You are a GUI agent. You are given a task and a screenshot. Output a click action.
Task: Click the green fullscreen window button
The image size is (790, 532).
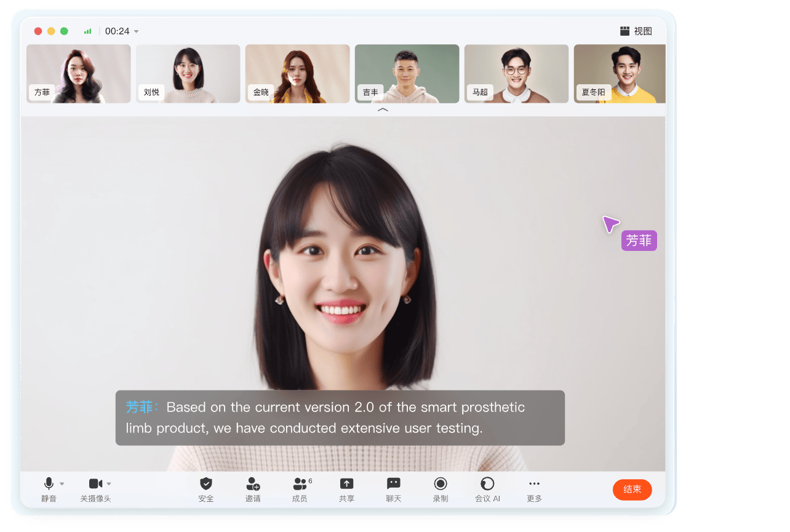tap(64, 31)
